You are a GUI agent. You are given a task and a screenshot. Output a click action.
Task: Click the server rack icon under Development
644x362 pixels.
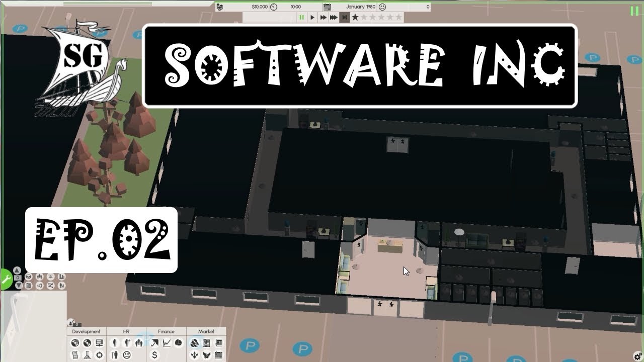[x=100, y=342]
